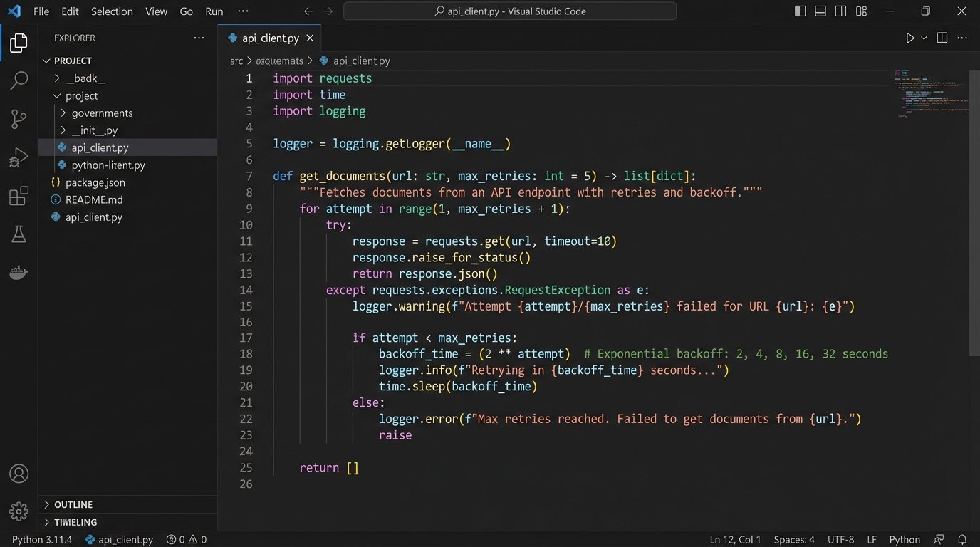Open the Search view in activity bar
Viewport: 980px width, 547px height.
19,80
